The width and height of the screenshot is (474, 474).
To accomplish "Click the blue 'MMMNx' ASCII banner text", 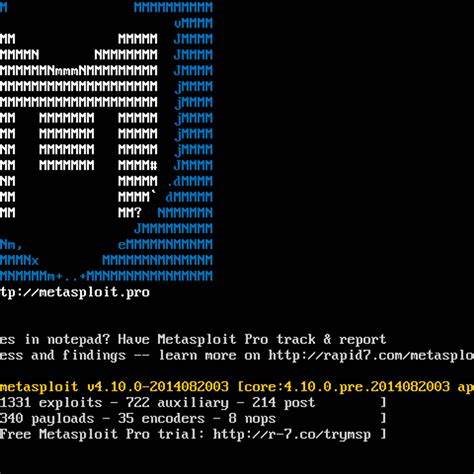I will (19, 260).
